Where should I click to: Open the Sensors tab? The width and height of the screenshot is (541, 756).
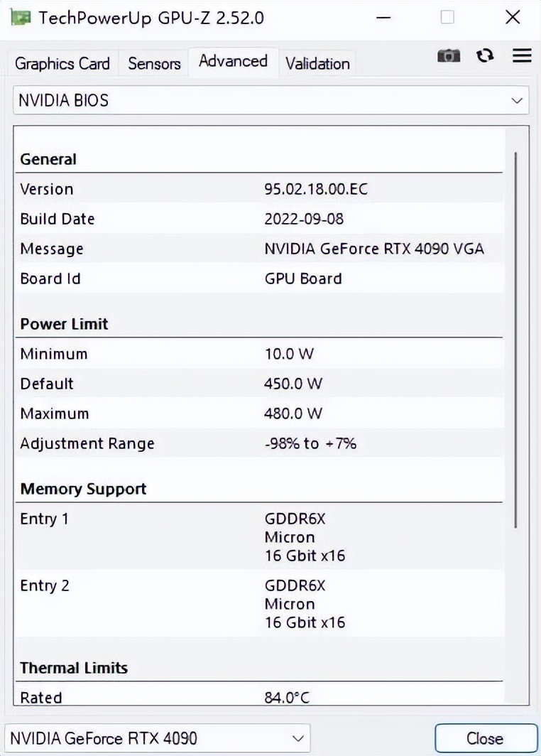tap(153, 64)
